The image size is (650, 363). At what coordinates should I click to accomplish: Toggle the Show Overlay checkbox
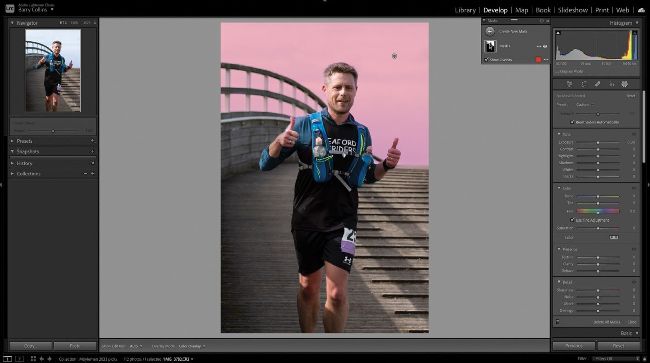tap(486, 60)
